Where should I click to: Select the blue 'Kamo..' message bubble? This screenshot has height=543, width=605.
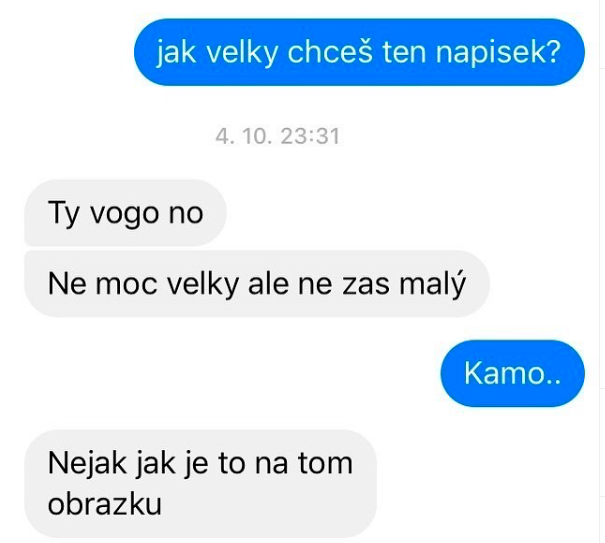512,373
